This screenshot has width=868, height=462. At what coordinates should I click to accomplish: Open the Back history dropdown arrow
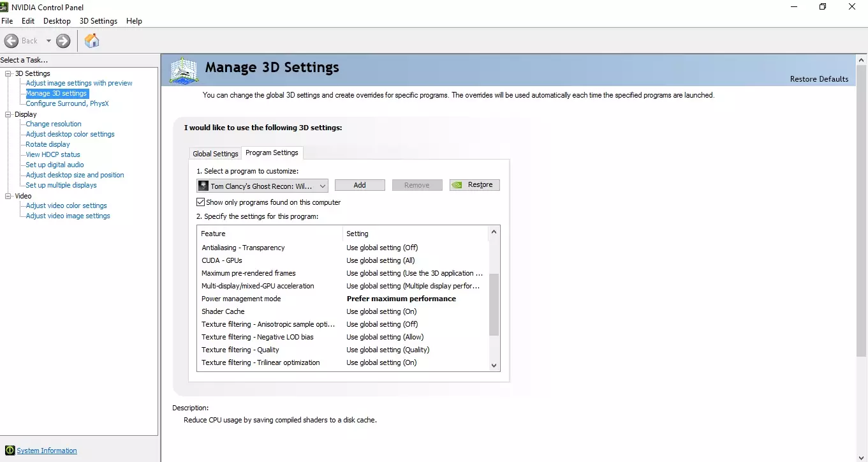[x=48, y=41]
